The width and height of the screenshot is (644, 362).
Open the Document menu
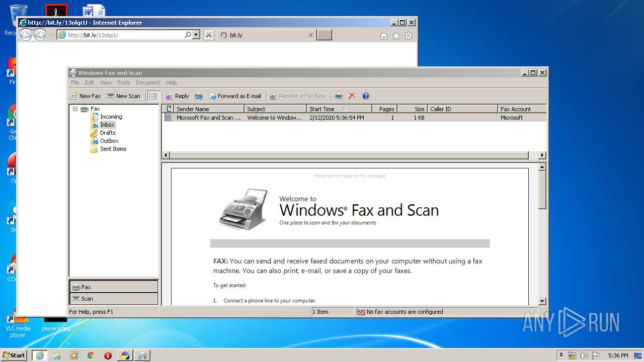coord(148,82)
